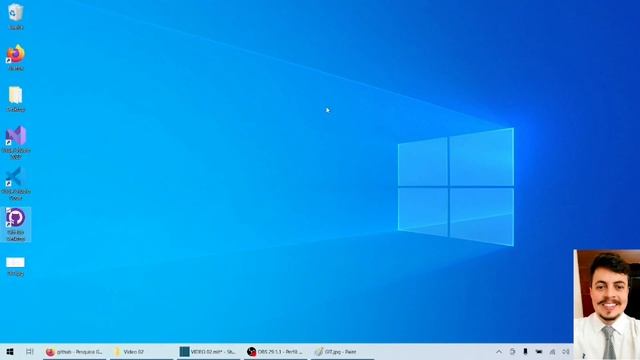640x360 pixels.
Task: Open the volume tray icon
Action: (566, 351)
